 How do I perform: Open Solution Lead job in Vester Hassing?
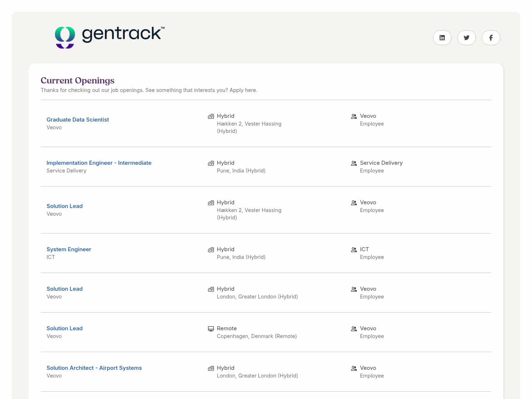tap(64, 206)
